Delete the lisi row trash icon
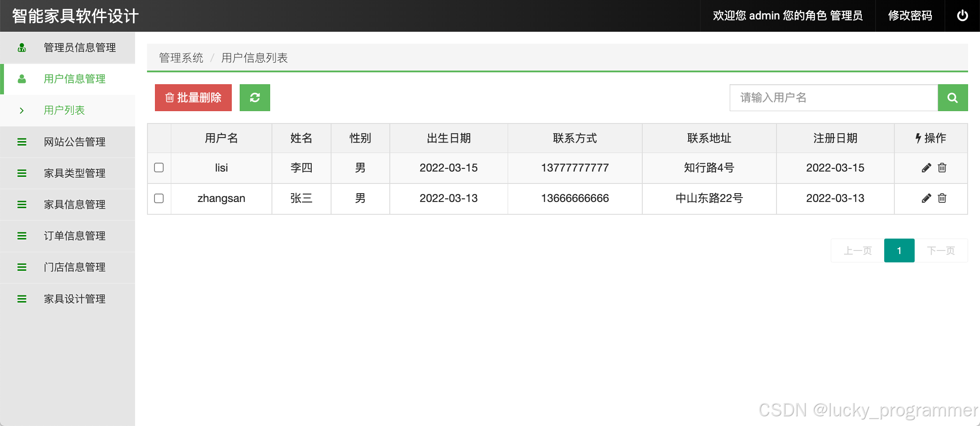The height and width of the screenshot is (426, 980). tap(942, 168)
